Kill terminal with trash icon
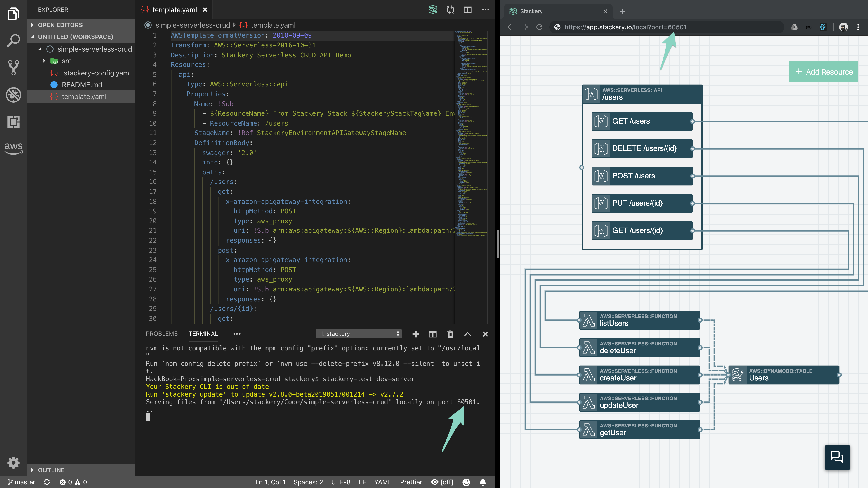868x488 pixels. (450, 334)
